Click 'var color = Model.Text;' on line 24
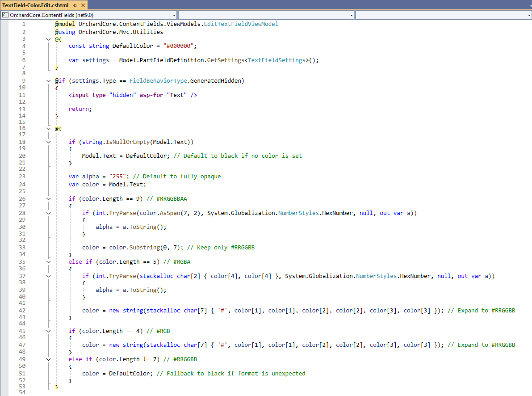532x396 pixels. coord(107,185)
